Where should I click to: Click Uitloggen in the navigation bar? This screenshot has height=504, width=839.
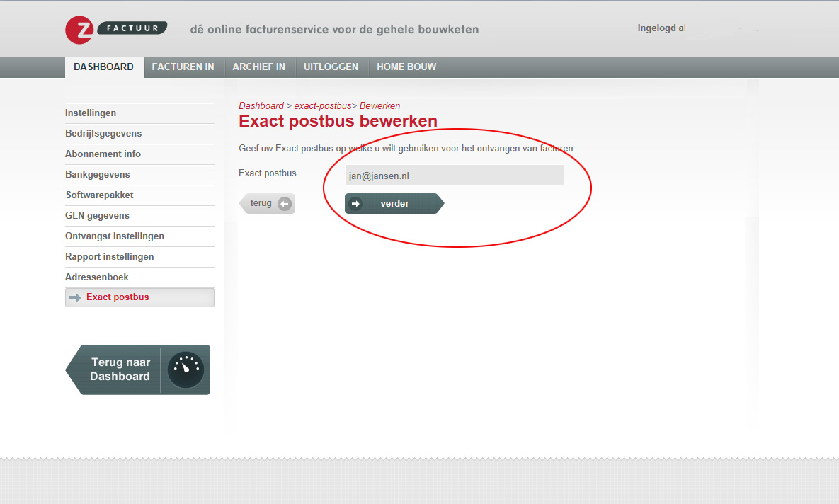[331, 67]
